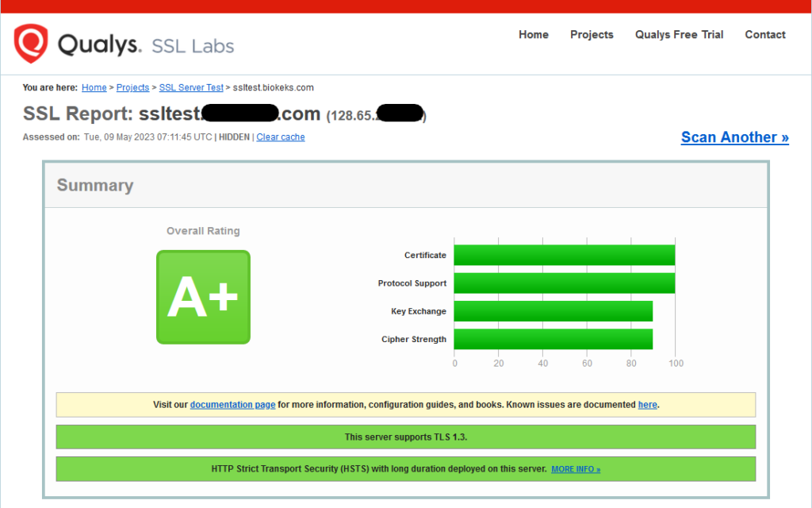Click the Clear cache link
Screen dimensions: 812x508
(280, 137)
